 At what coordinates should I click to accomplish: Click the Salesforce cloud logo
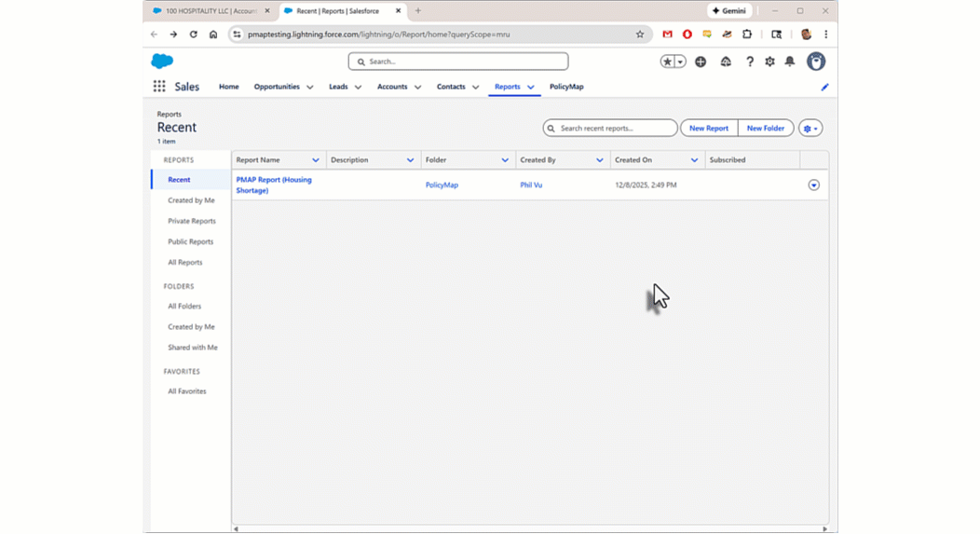(162, 61)
